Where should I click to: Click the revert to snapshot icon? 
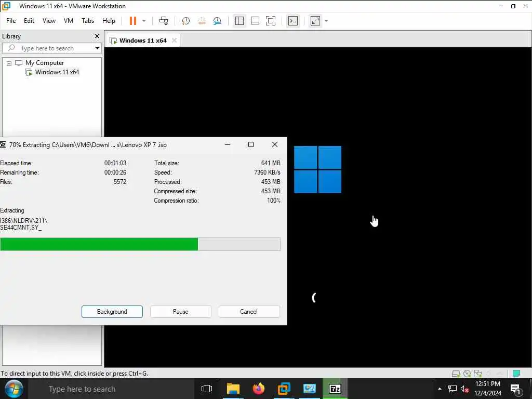202,21
